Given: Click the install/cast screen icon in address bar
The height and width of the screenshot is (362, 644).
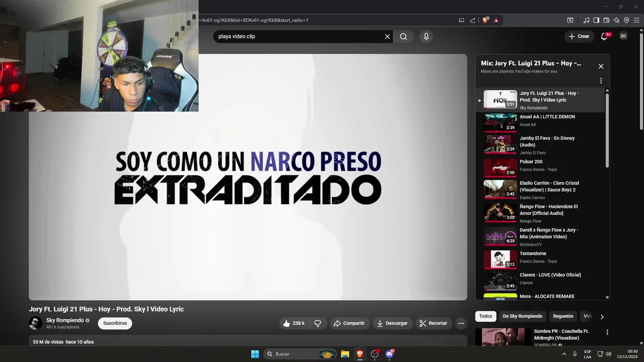Looking at the screenshot, I should (x=461, y=20).
